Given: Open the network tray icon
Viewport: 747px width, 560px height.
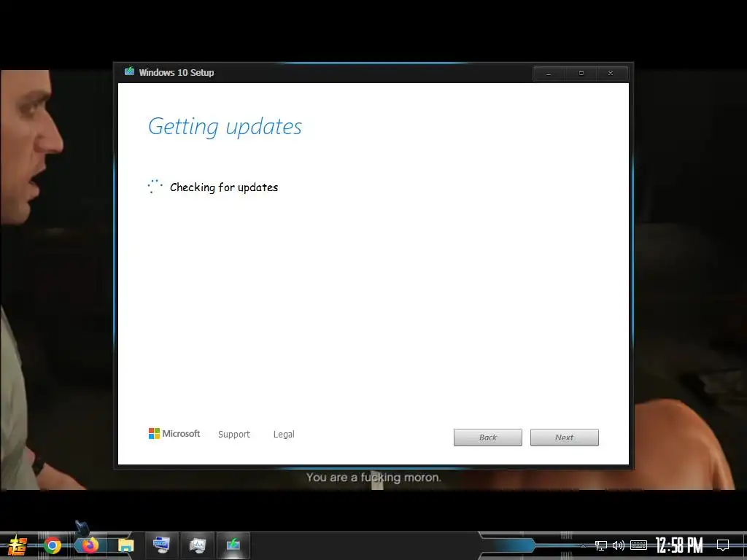Looking at the screenshot, I should coord(601,545).
